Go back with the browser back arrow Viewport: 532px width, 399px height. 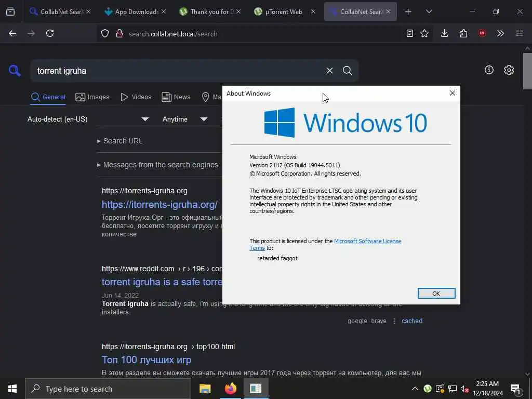tap(12, 34)
